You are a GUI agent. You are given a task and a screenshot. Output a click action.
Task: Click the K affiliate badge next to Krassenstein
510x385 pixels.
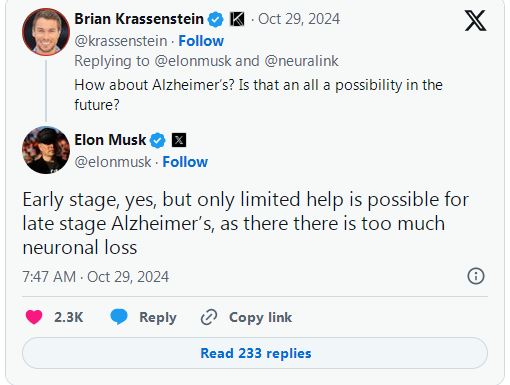tap(237, 19)
